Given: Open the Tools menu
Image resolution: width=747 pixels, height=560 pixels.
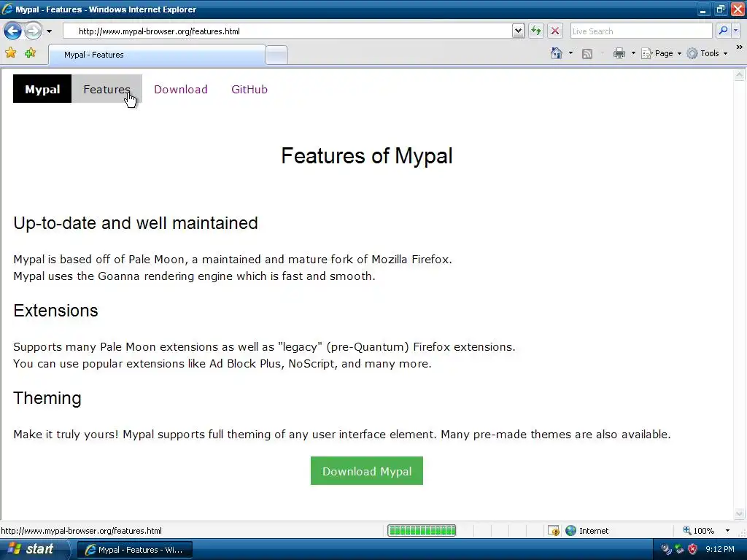Looking at the screenshot, I should (x=707, y=53).
